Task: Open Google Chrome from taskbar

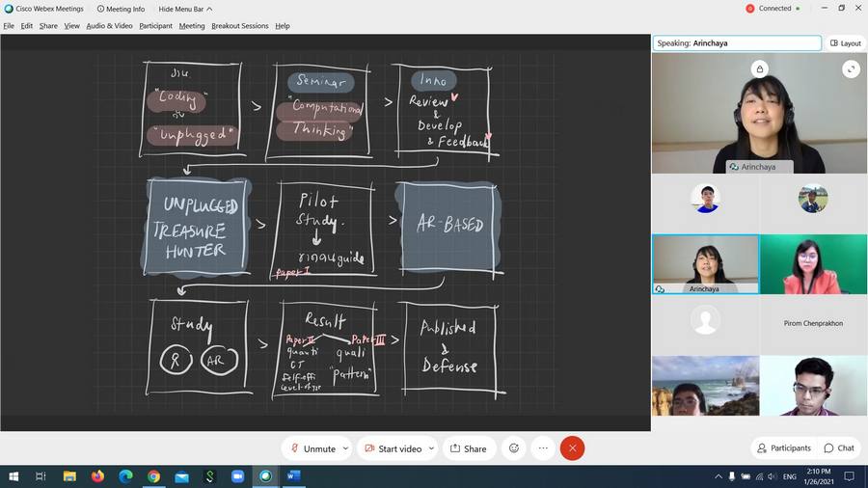Action: (x=153, y=476)
